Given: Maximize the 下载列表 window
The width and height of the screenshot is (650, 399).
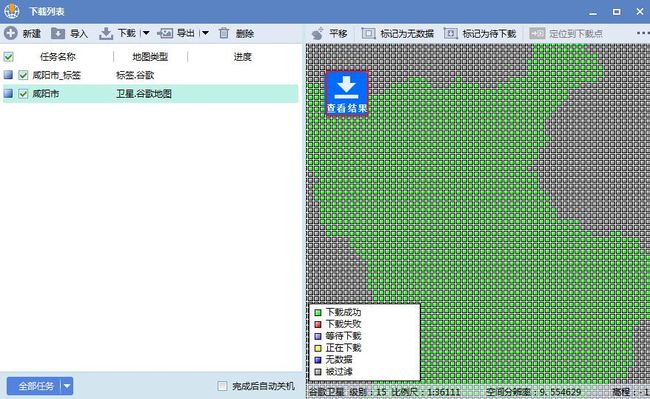Looking at the screenshot, I should coord(617,12).
